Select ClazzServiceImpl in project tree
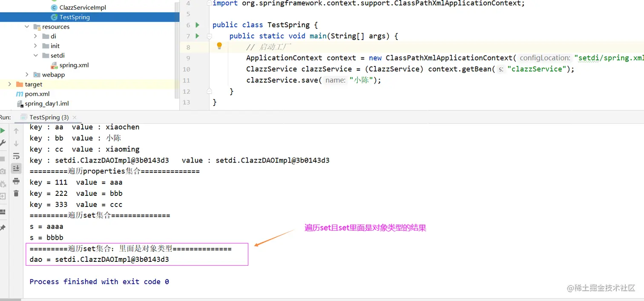The image size is (644, 301). [83, 7]
